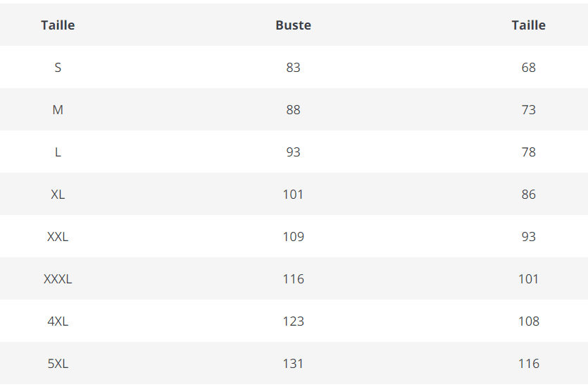
Task: Select the XL size cell
Action: click(x=58, y=195)
